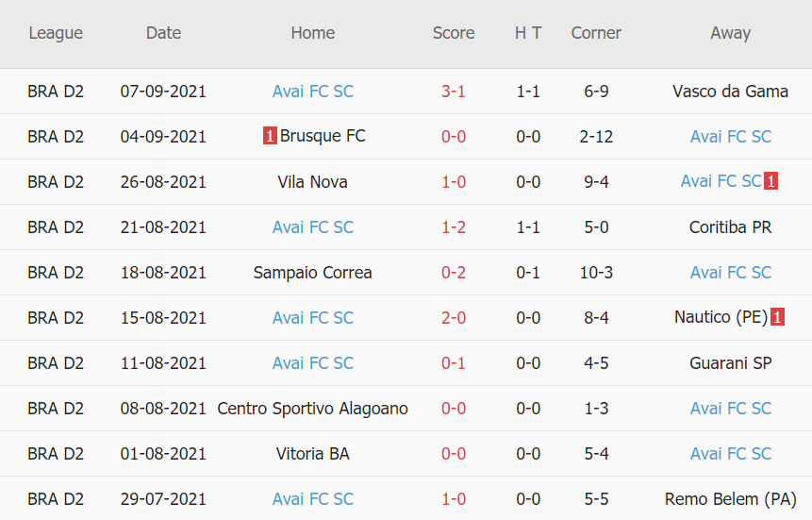Open Remo Belem (PA) team link

coord(730,499)
